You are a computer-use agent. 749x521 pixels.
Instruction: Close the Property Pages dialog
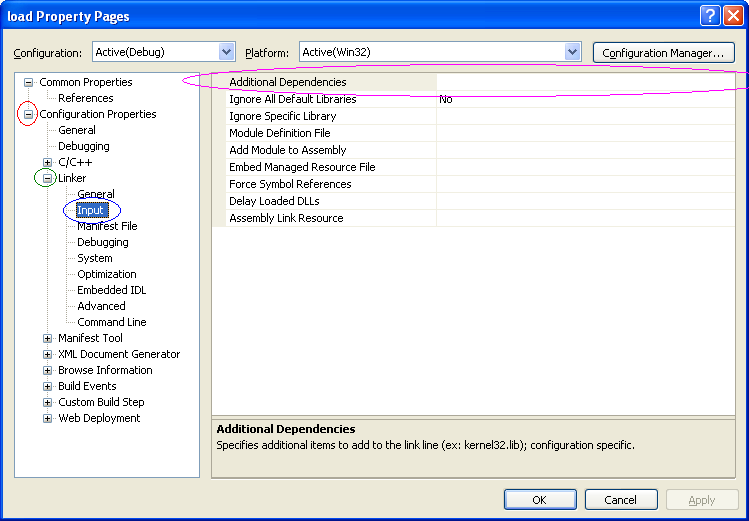tap(733, 16)
